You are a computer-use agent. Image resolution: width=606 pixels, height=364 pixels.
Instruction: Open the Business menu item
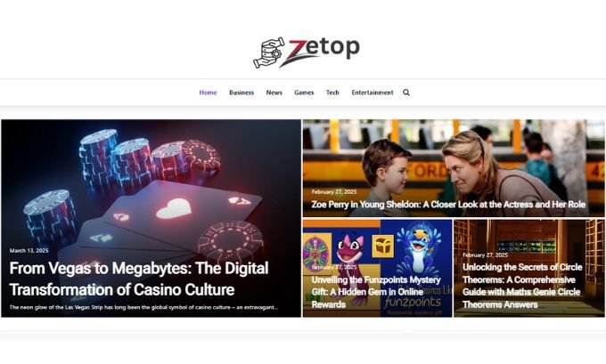click(242, 93)
